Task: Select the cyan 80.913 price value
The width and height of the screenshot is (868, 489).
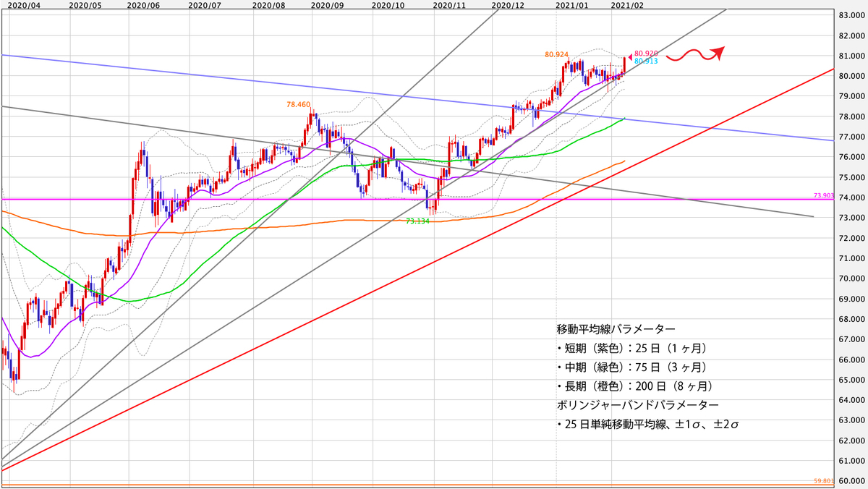Action: coord(646,61)
